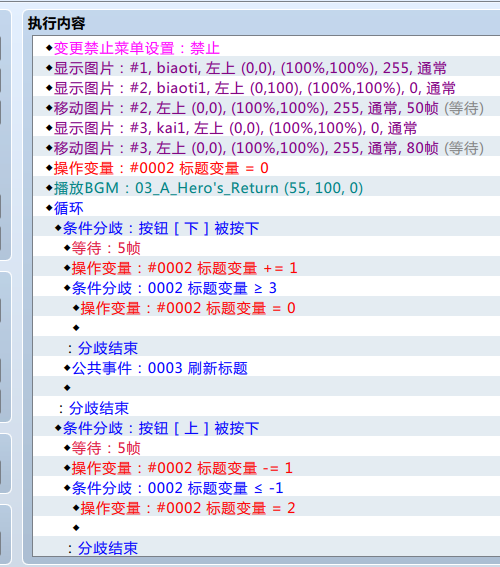Select 操作变量 标题变量 += 1 line

[x=266, y=268]
